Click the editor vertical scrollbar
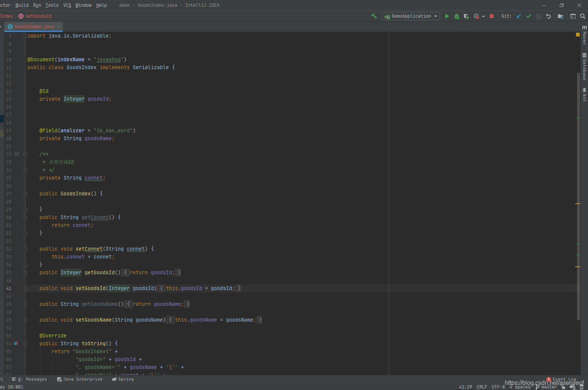Image resolution: width=588 pixels, height=390 pixels. tap(579, 196)
